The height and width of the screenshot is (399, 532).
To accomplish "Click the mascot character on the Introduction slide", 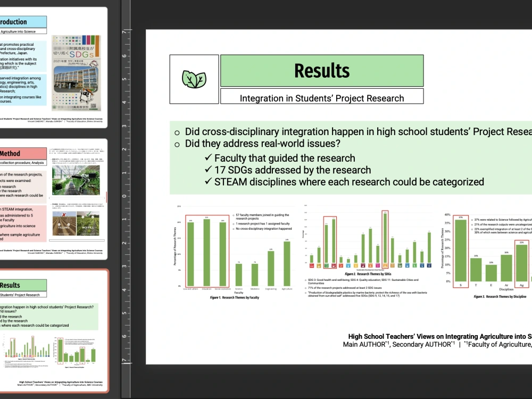I will pos(86,97).
